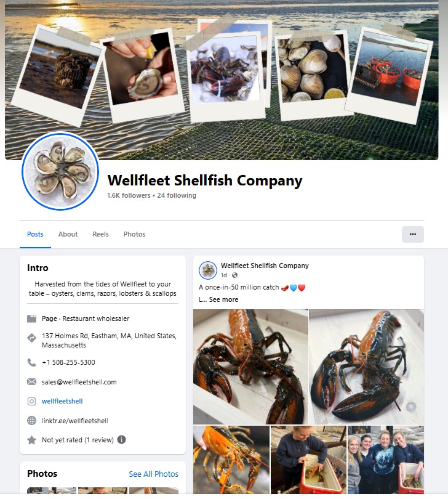The width and height of the screenshot is (448, 499).
Task: Click the public globe icon under post name
Action: 234,275
